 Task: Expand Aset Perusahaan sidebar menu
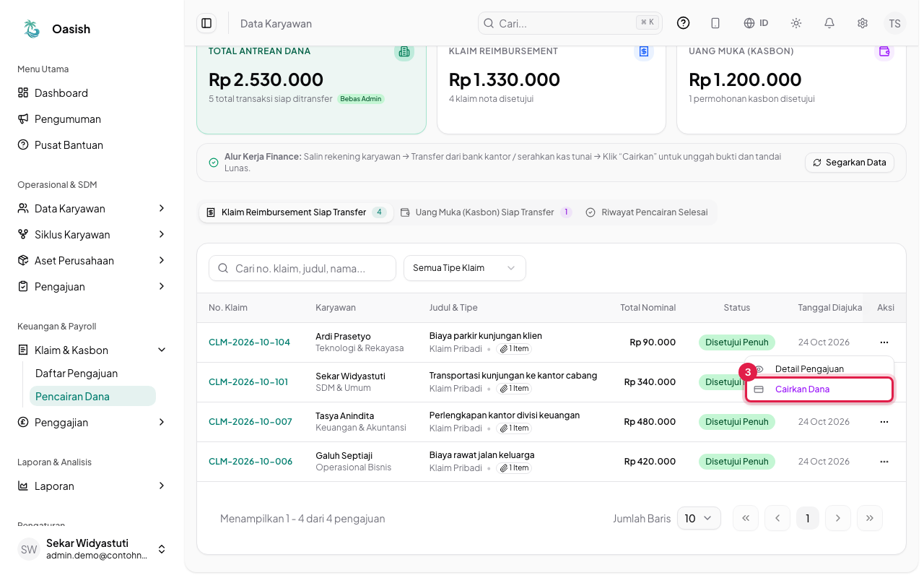point(92,260)
